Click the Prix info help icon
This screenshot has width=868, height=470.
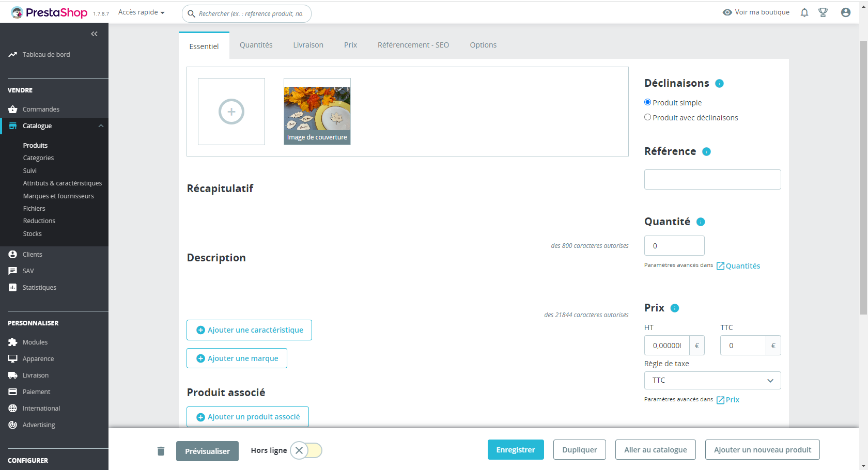(x=675, y=308)
